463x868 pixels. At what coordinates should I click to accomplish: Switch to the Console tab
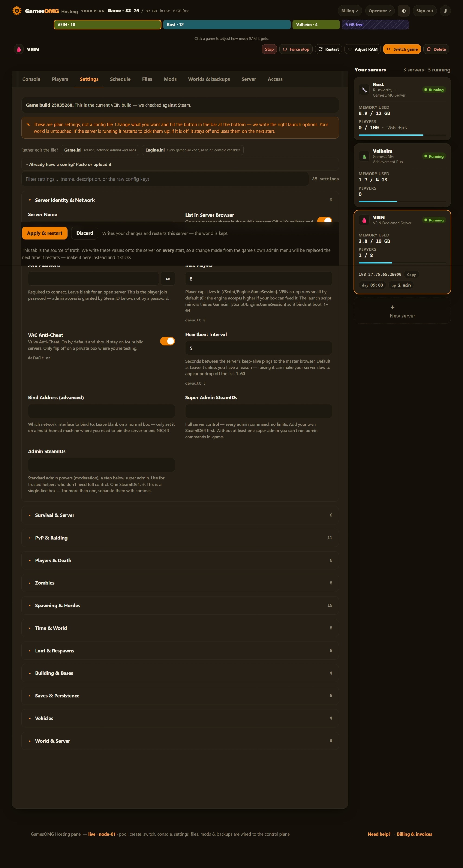pyautogui.click(x=31, y=79)
